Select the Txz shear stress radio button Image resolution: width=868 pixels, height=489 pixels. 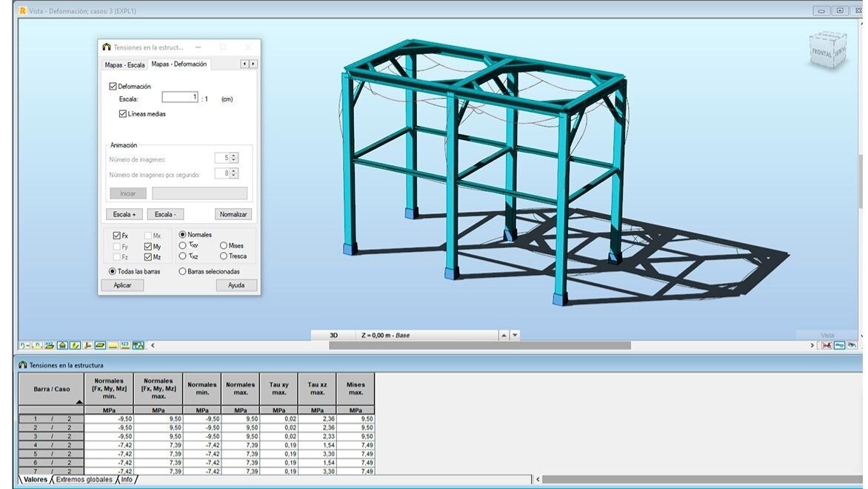[183, 256]
